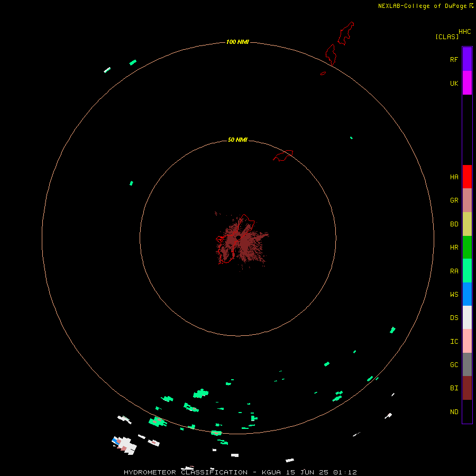The width and height of the screenshot is (476, 476).
Task: Click the brown biological echo at radar center
Action: pyautogui.click(x=242, y=241)
